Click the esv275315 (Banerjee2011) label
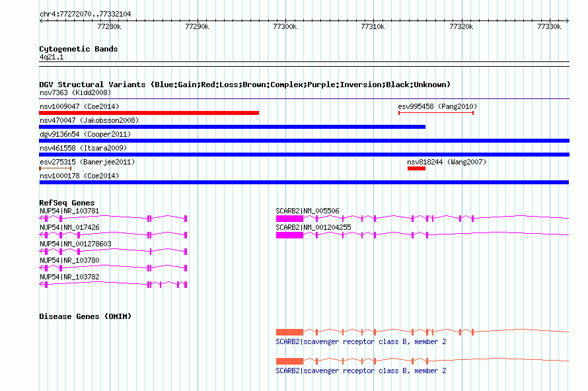Viewport: 588px width, 391px height. (87, 162)
